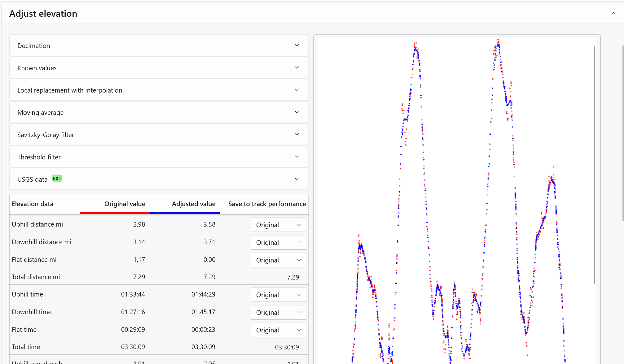Click the Adjusted value column header

(x=194, y=204)
